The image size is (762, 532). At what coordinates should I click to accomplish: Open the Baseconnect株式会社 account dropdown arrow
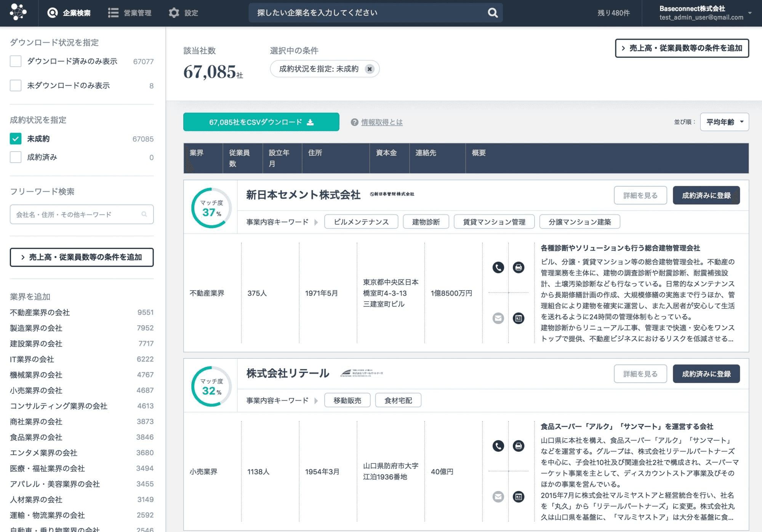click(x=750, y=13)
